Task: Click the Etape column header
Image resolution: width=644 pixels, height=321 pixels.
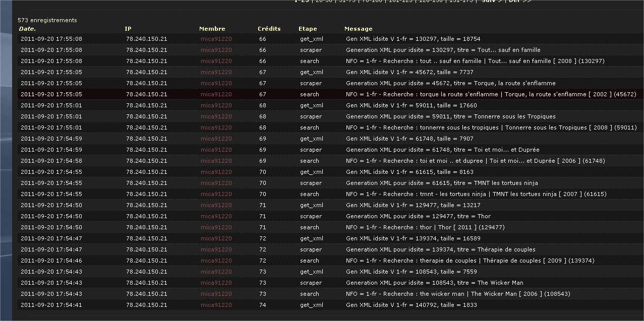Action: click(308, 29)
